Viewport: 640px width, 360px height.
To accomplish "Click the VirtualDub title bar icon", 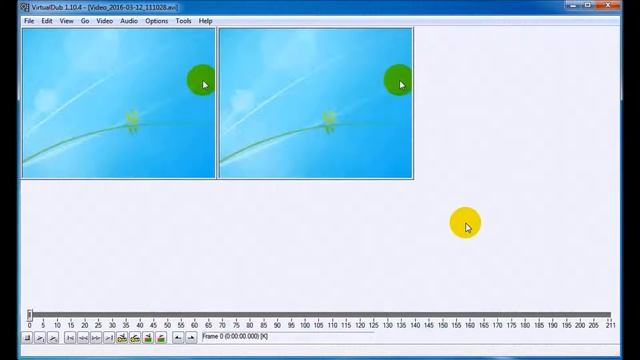I will [25, 7].
